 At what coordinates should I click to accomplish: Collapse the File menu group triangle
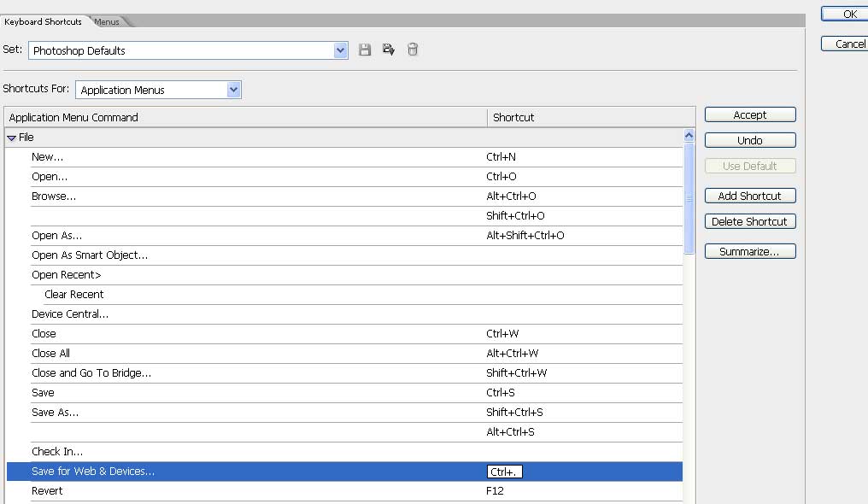pyautogui.click(x=12, y=138)
